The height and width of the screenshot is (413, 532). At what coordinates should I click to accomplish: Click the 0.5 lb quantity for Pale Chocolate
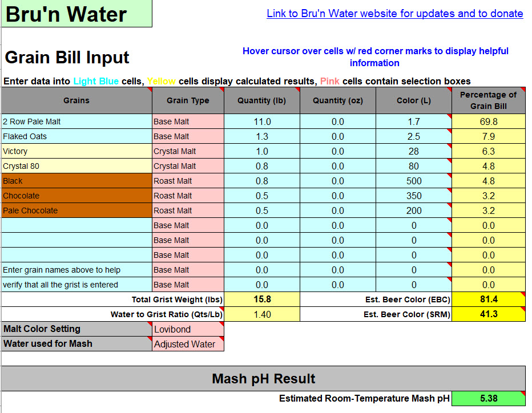click(x=262, y=210)
